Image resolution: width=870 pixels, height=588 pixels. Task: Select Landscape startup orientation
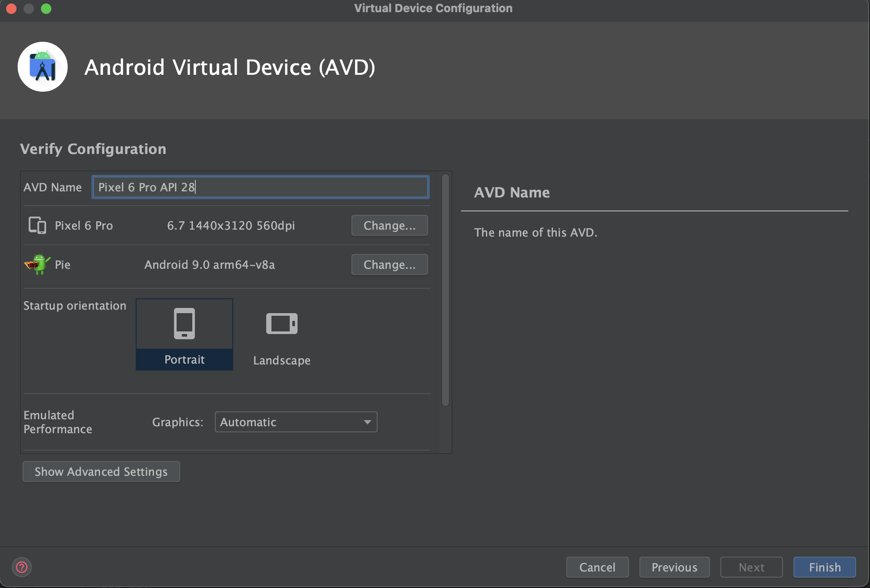click(x=282, y=360)
